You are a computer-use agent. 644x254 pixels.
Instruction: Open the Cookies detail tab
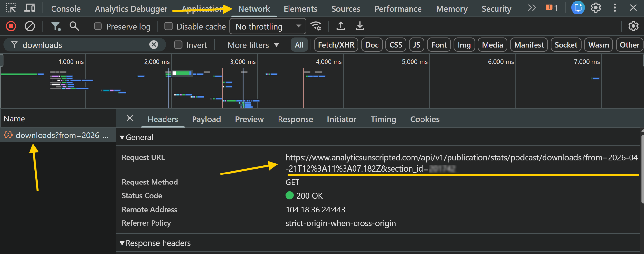tap(425, 119)
